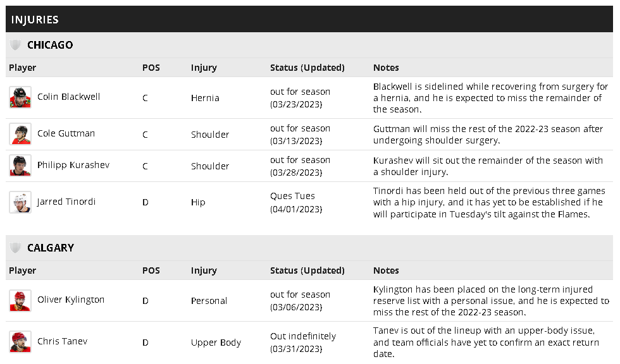
Task: Open Chris Tanev's headshot thumbnail
Action: [x=20, y=341]
